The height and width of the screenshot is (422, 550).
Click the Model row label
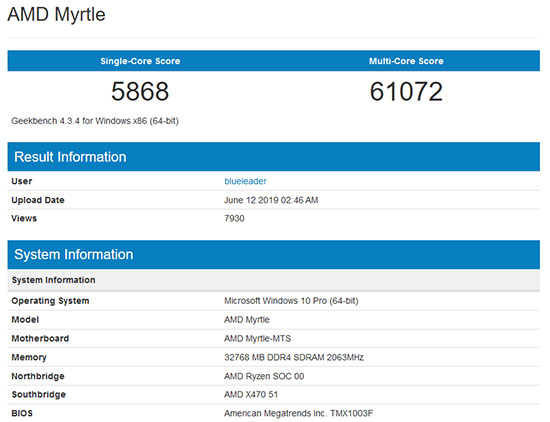point(25,320)
